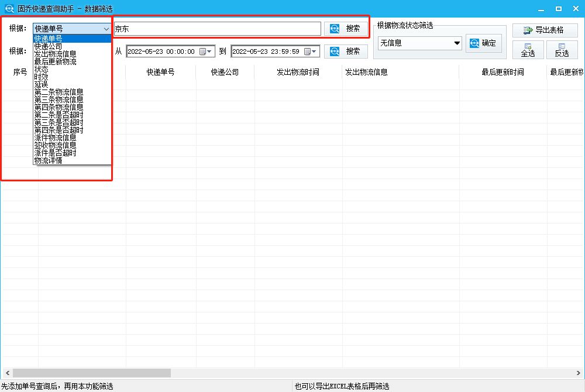
Task: Click the 全选 select all button
Action: click(x=528, y=50)
